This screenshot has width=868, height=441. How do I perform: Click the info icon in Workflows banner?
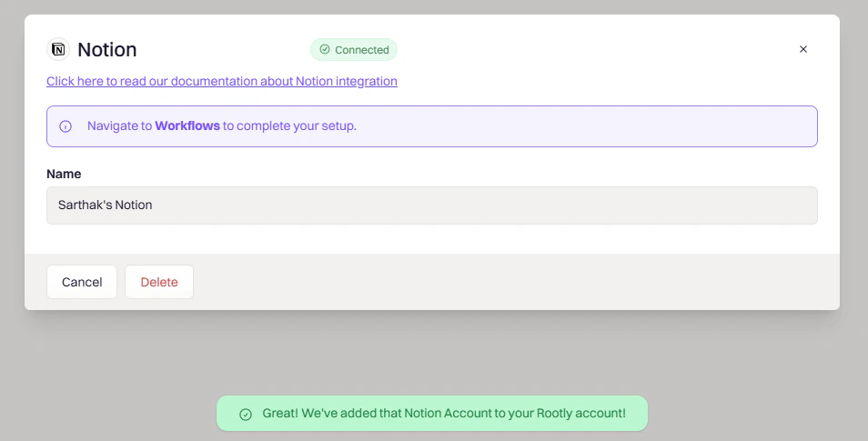coord(66,126)
